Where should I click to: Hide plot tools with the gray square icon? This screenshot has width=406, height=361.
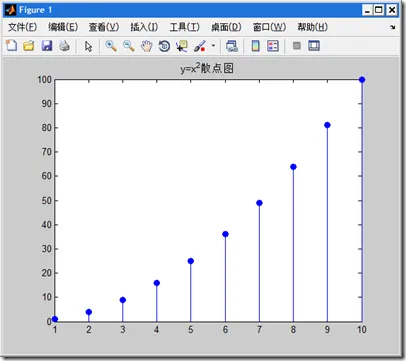[297, 45]
